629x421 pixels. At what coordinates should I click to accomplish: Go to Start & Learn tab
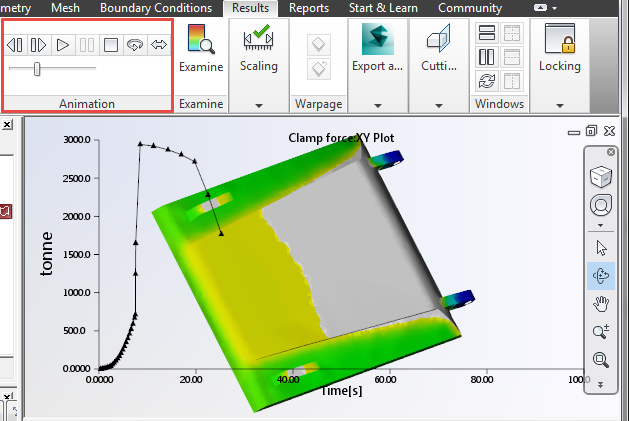tap(383, 8)
